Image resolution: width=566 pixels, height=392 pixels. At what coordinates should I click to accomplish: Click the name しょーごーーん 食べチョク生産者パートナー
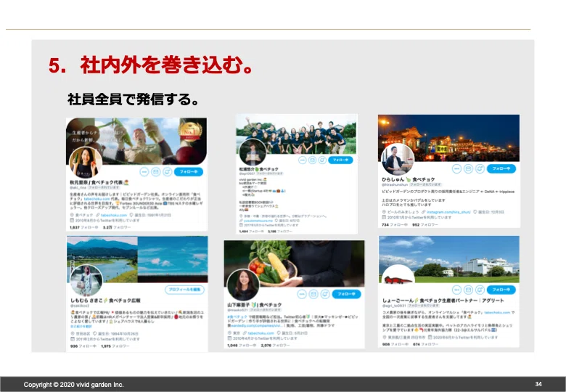click(x=443, y=301)
